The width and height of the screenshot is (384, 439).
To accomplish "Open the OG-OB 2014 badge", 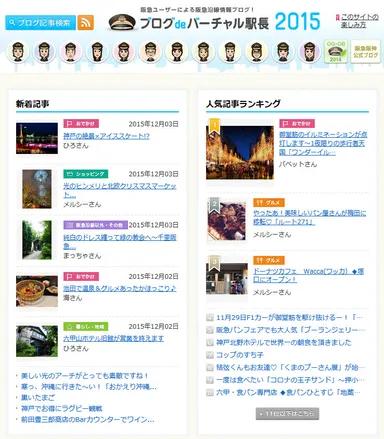I will pyautogui.click(x=336, y=51).
